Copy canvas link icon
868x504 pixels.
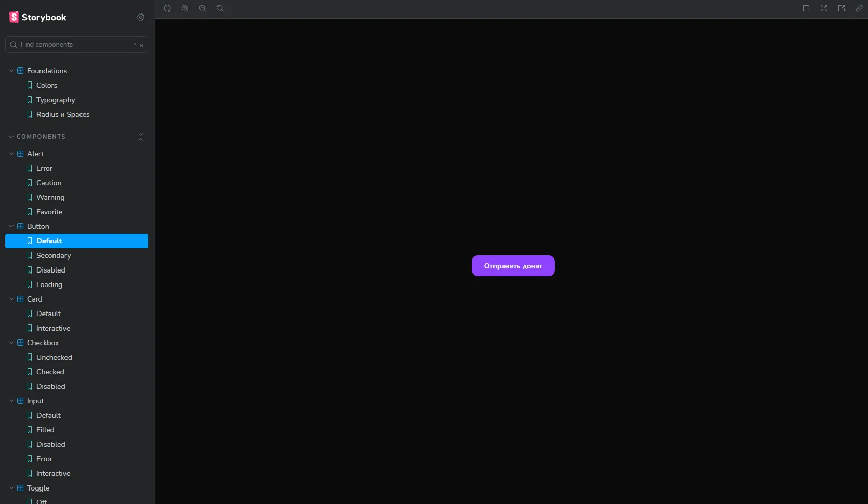click(x=859, y=8)
